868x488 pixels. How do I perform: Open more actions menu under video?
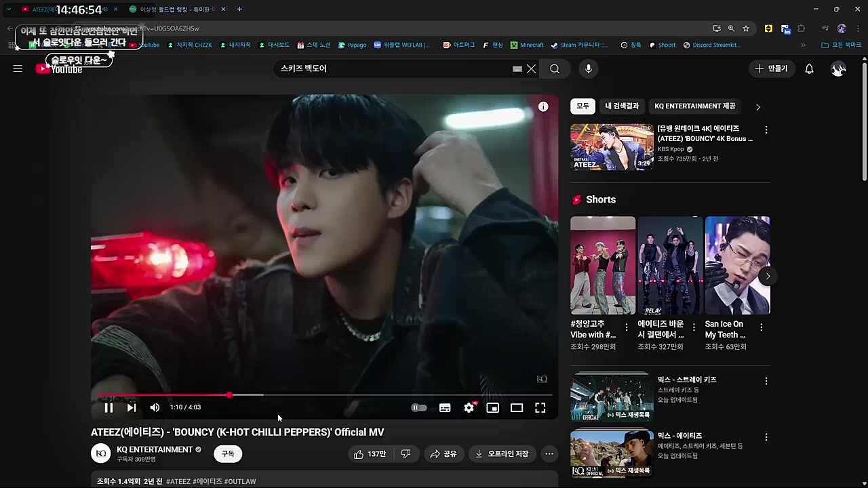click(x=549, y=453)
